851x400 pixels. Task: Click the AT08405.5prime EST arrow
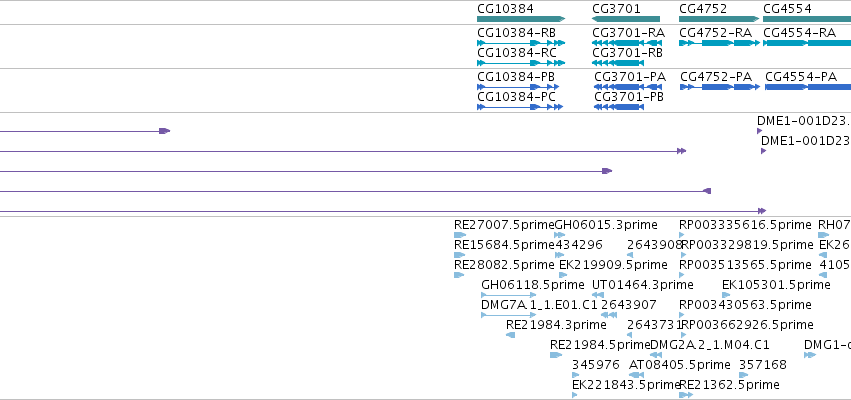pyautogui.click(x=637, y=375)
